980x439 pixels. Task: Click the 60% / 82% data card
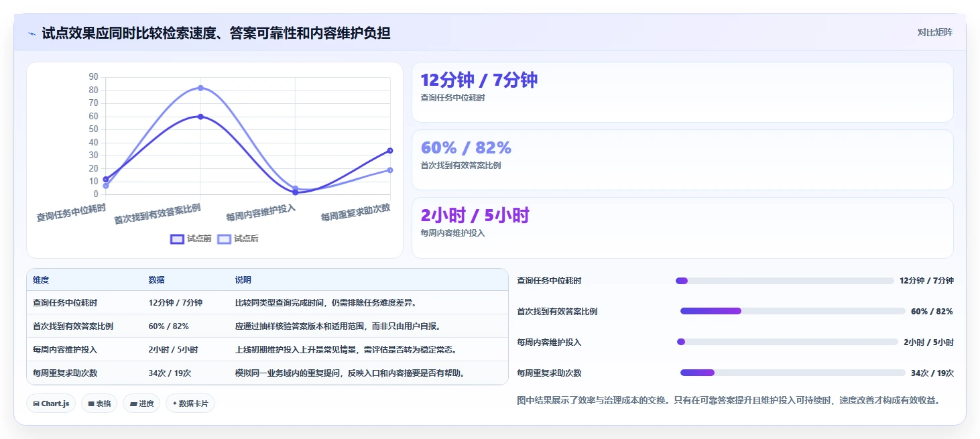click(682, 160)
